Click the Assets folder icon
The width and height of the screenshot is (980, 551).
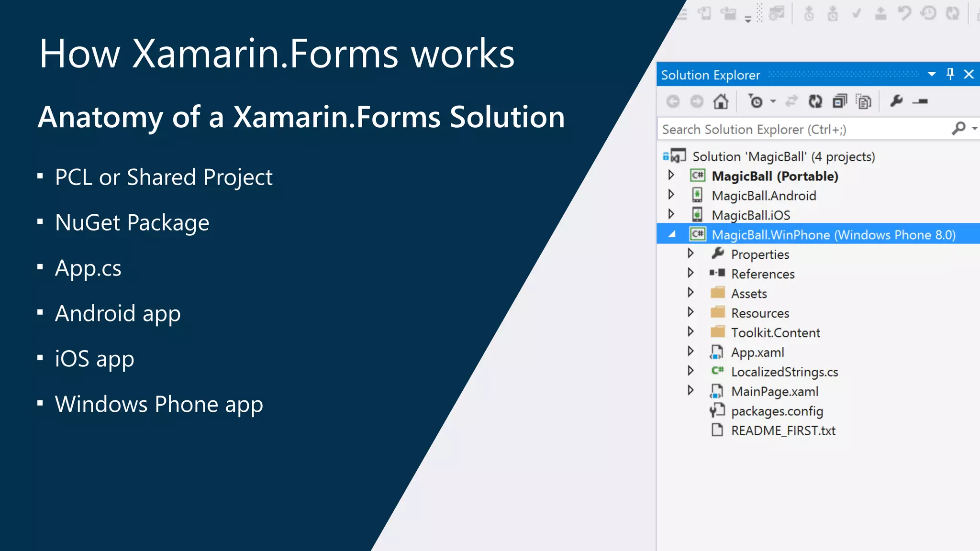click(x=718, y=292)
